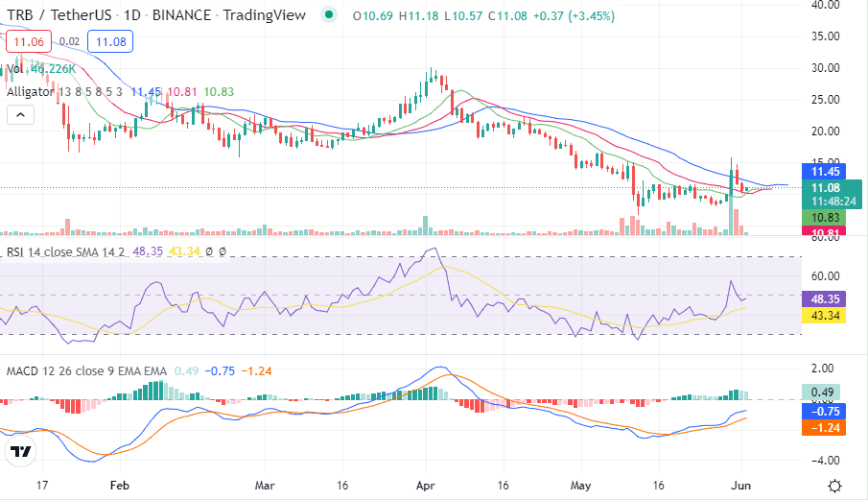Click the 35.00 price scale value

click(826, 36)
